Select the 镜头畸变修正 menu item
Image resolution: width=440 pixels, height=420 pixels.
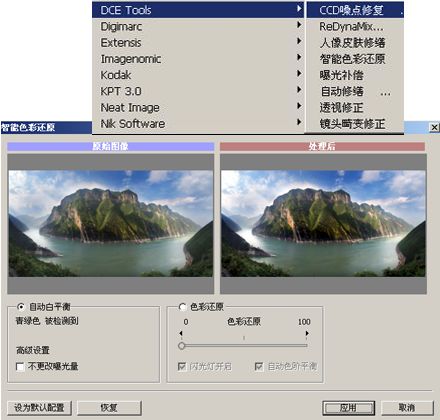pos(352,124)
